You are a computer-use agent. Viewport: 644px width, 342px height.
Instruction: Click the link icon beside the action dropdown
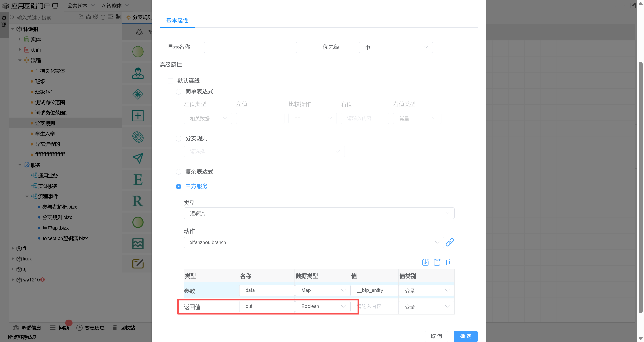[x=449, y=242]
